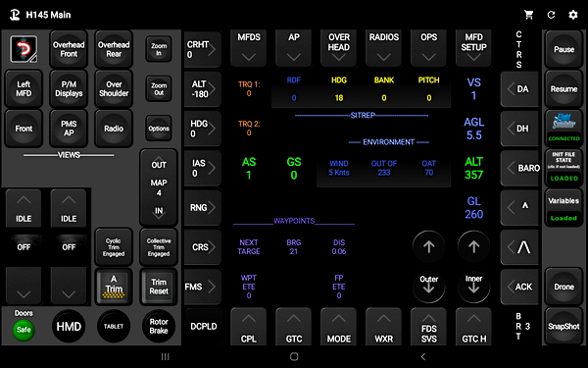This screenshot has height=368, width=588.
Task: Select the CPL bottom key
Action: [x=249, y=327]
